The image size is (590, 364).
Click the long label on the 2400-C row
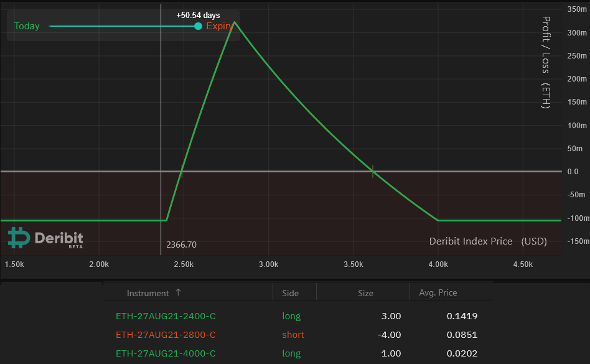pyautogui.click(x=291, y=316)
